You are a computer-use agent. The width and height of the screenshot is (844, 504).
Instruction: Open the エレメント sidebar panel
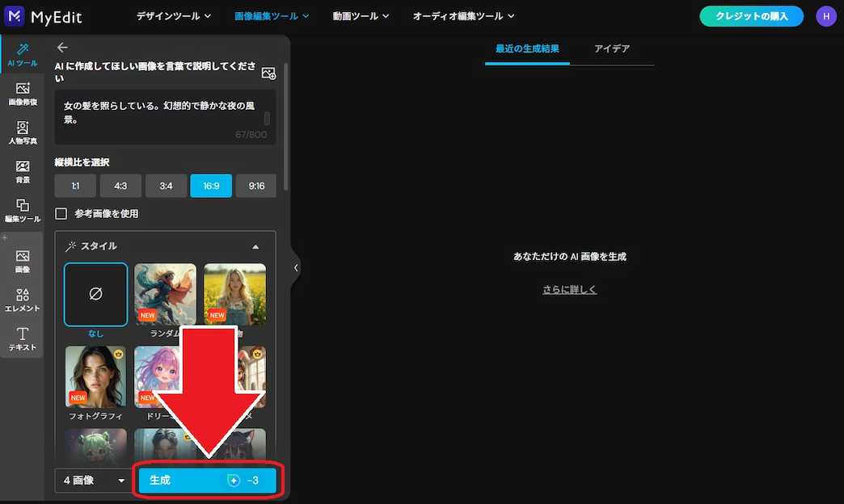pos(22,300)
